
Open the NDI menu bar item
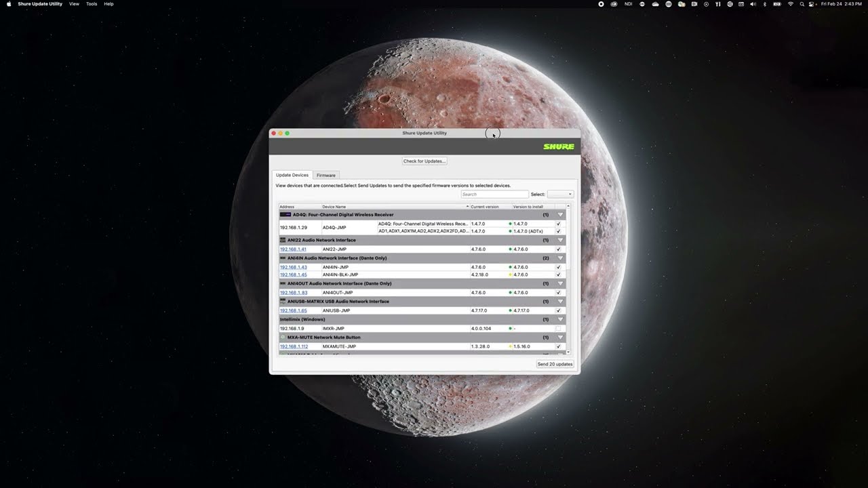click(628, 4)
